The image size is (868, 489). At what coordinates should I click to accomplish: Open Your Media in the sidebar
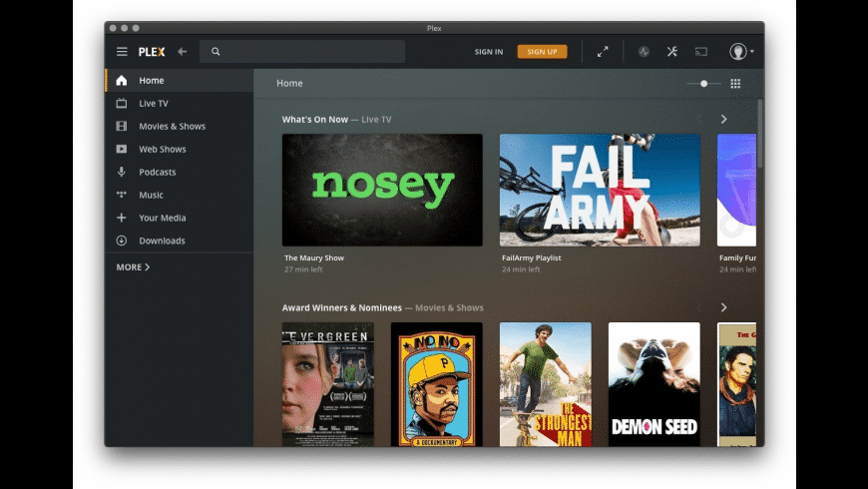(180, 218)
